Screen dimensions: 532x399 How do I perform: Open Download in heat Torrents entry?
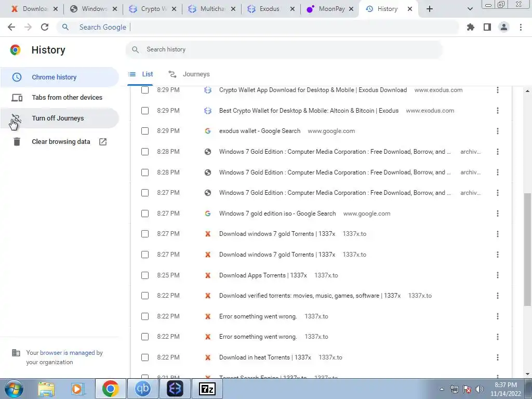click(265, 357)
